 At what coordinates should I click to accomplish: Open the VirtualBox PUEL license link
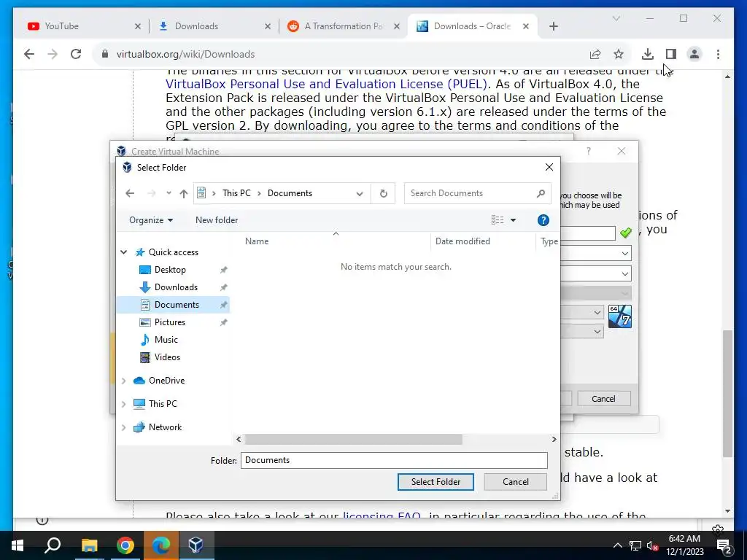(x=326, y=85)
